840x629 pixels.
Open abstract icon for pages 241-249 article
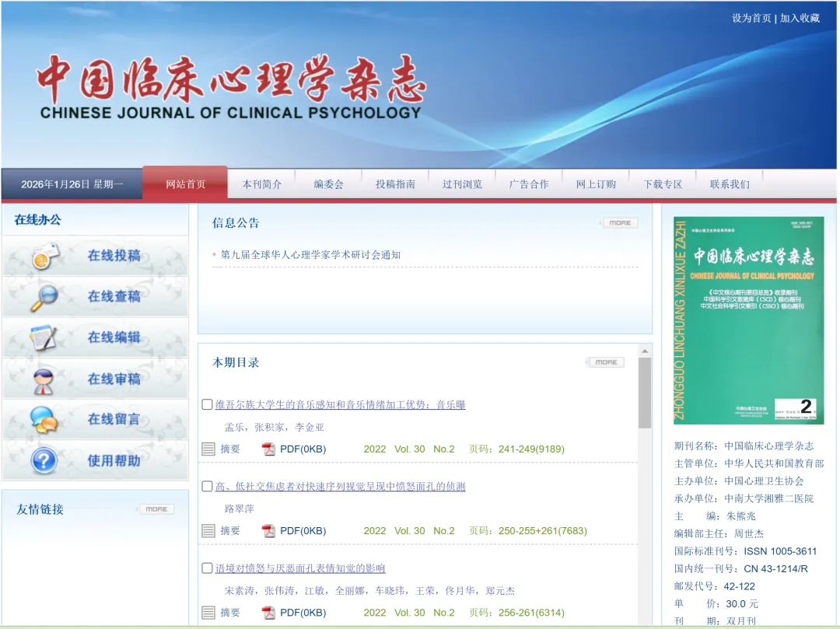(208, 449)
